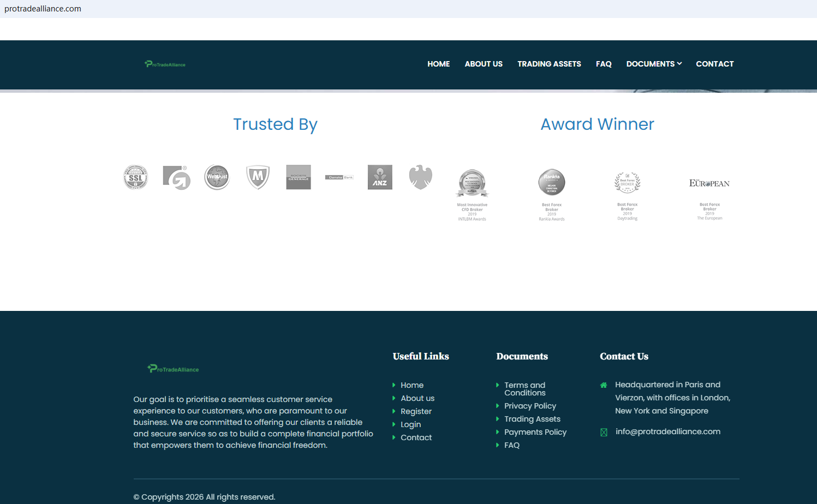The height and width of the screenshot is (504, 817).
Task: Click the envelope icon beside the email
Action: [604, 432]
